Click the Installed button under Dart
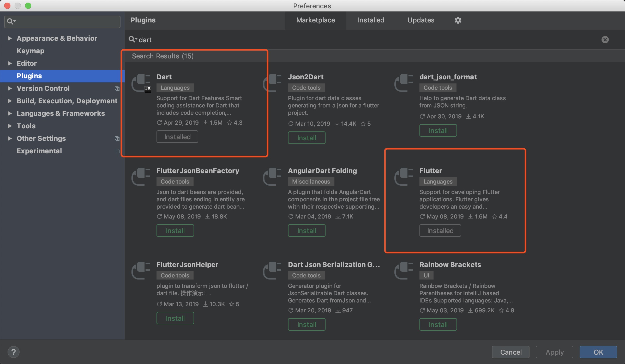 pyautogui.click(x=177, y=137)
